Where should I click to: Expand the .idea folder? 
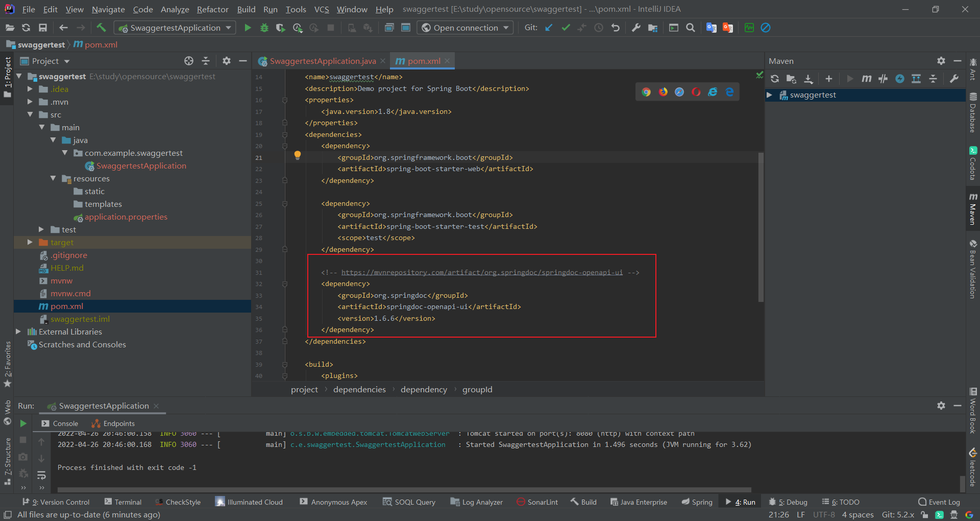pos(30,89)
